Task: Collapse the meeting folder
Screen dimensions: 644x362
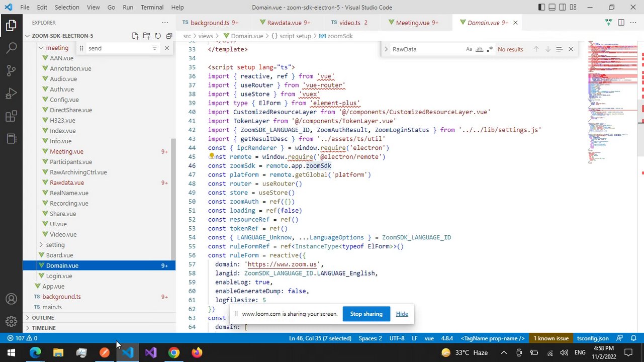Action: point(57,48)
